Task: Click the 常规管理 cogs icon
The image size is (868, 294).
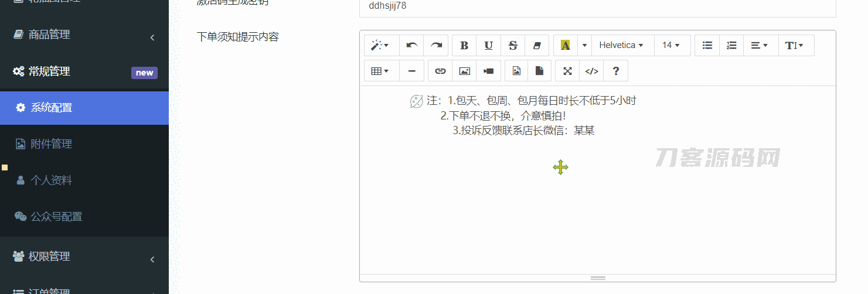Action: [18, 71]
